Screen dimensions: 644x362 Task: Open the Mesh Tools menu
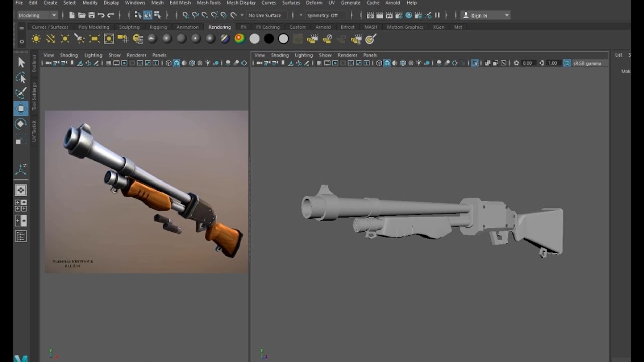coord(209,3)
